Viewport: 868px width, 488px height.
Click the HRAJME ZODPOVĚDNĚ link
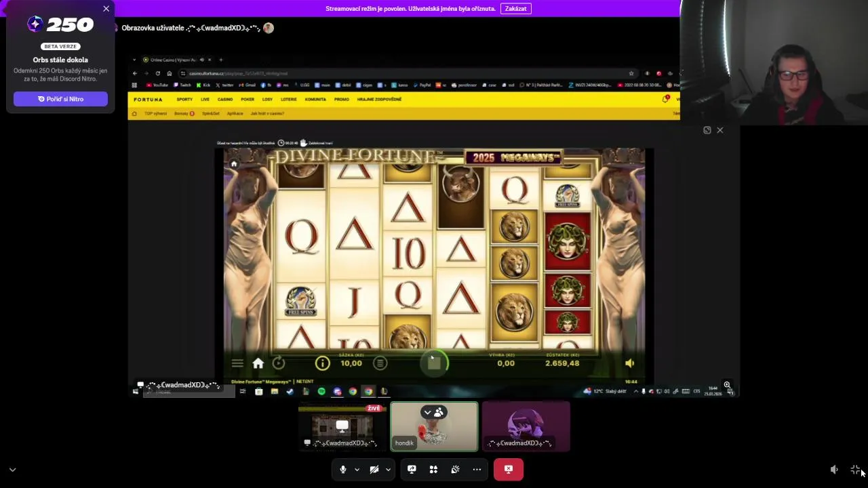(x=379, y=99)
